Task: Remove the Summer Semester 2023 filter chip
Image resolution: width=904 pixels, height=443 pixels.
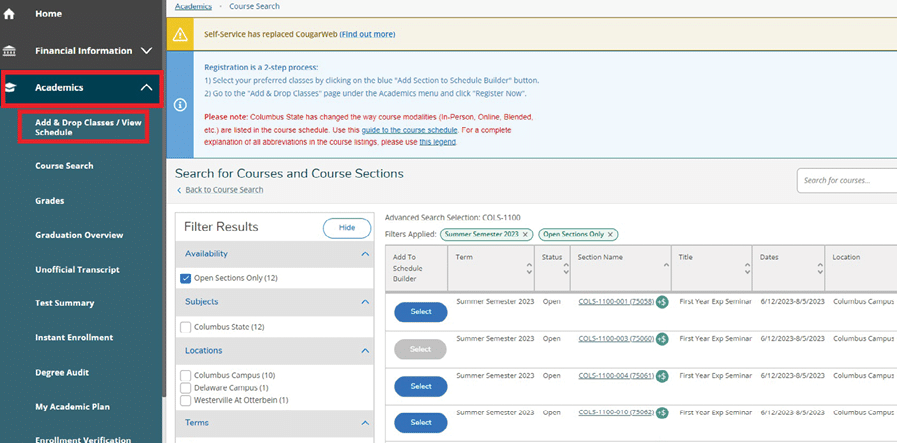Action: click(x=526, y=234)
